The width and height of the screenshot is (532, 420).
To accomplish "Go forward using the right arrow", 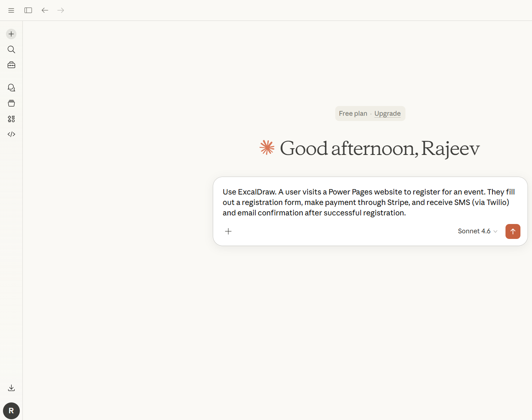I will coord(61,10).
